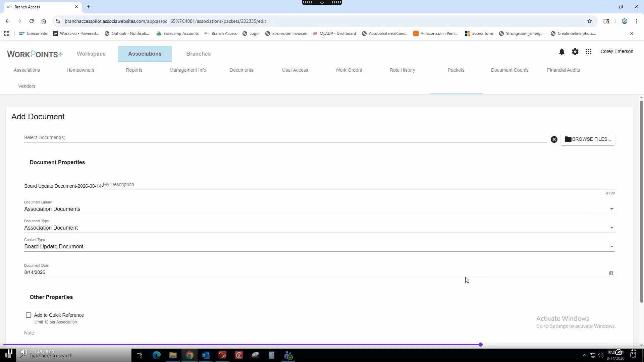Select the Associations main tab
644x362 pixels.
pos(145,54)
